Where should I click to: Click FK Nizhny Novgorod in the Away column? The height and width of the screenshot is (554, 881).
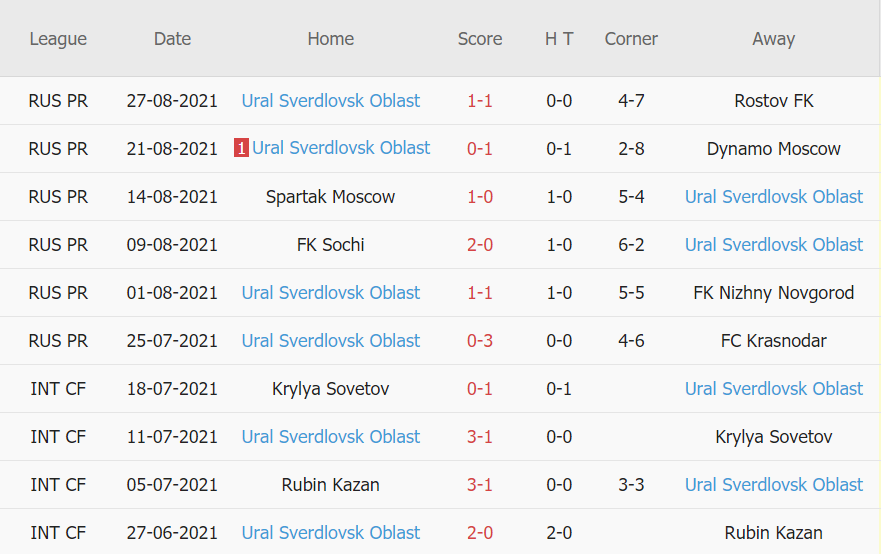774,293
